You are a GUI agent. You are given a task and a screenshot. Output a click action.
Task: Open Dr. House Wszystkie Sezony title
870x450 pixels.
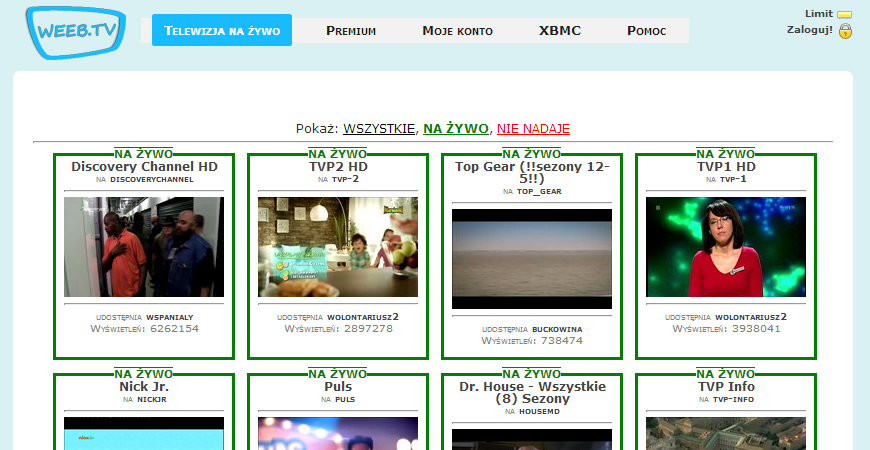tap(532, 392)
